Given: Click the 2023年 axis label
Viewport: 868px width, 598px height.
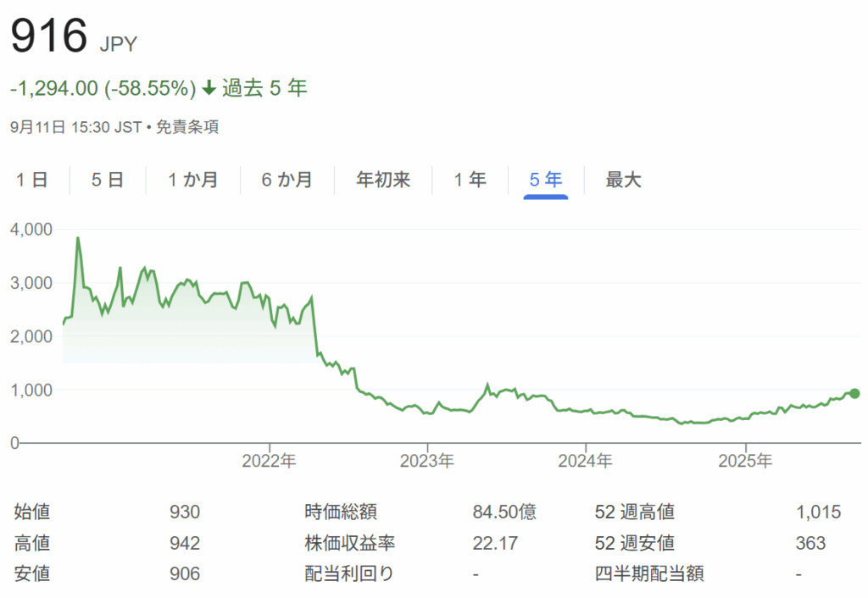Looking at the screenshot, I should (x=428, y=462).
